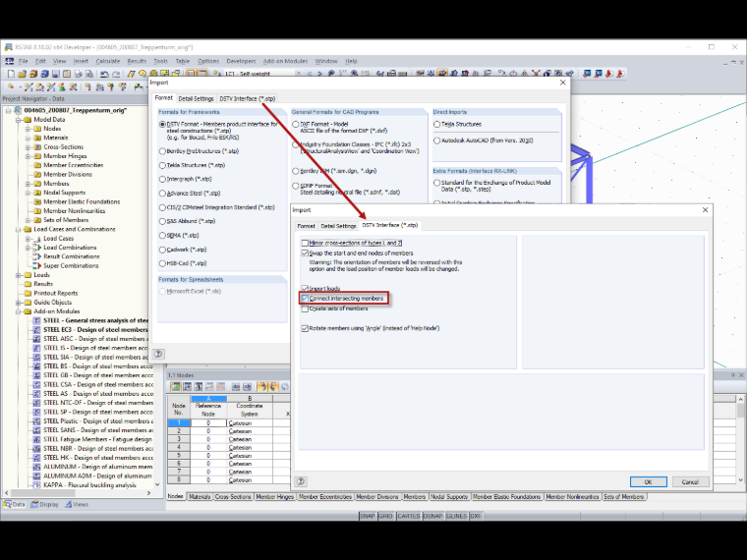This screenshot has height=560, width=747.
Task: Open the Cross-Sections table tab at bottom
Action: point(233,497)
